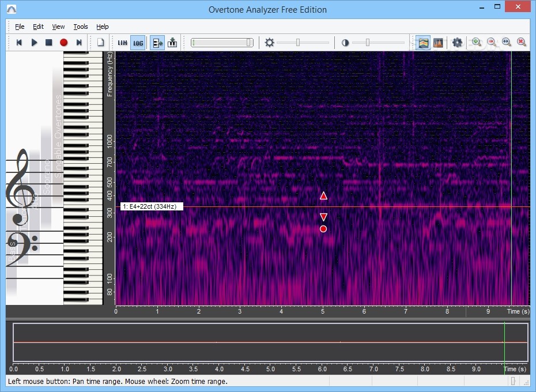Skip to the beginning of the recording
This screenshot has height=392, width=536.
(x=19, y=43)
